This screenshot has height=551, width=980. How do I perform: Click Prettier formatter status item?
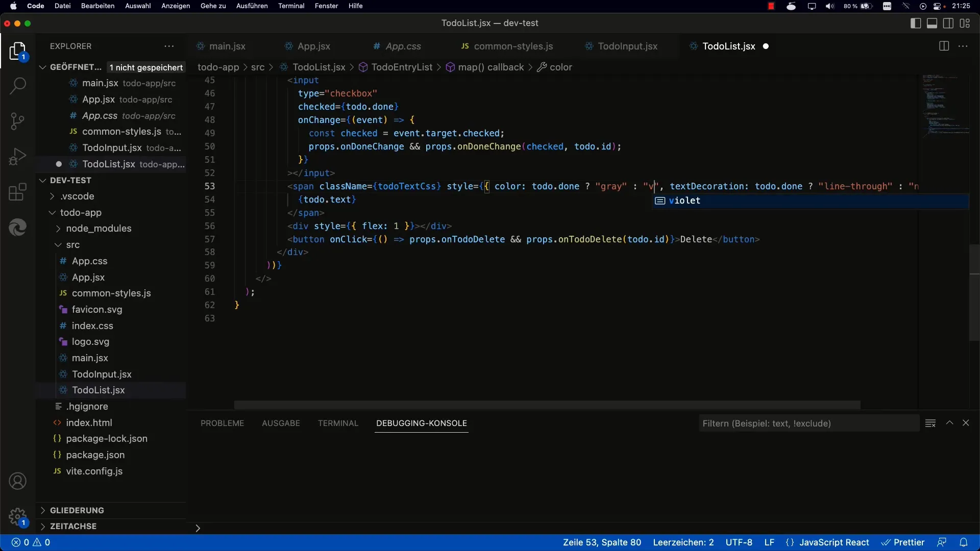[903, 542]
